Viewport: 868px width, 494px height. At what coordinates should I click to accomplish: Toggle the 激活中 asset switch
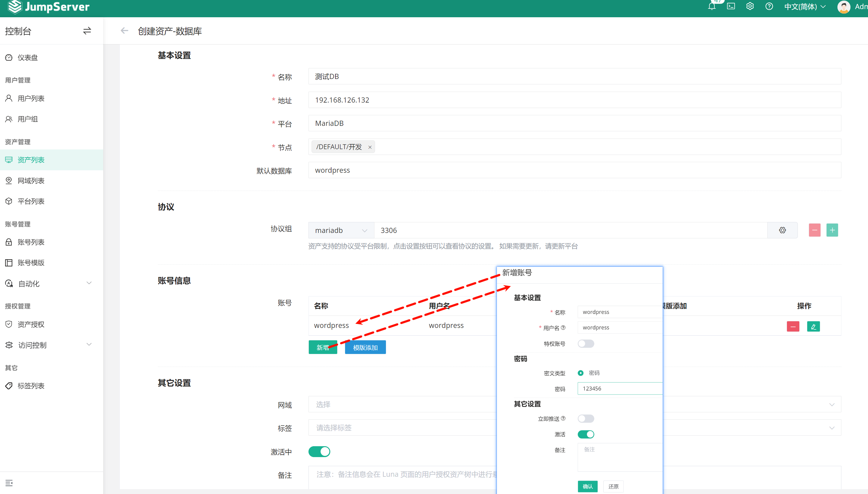(x=319, y=452)
